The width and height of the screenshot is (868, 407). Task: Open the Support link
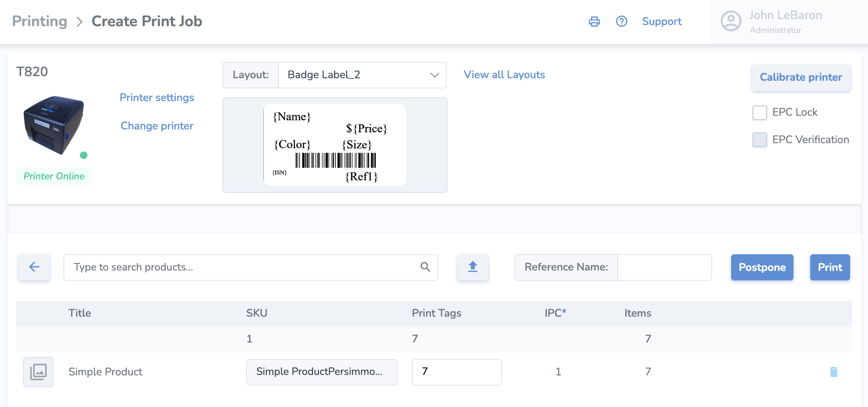pos(662,22)
